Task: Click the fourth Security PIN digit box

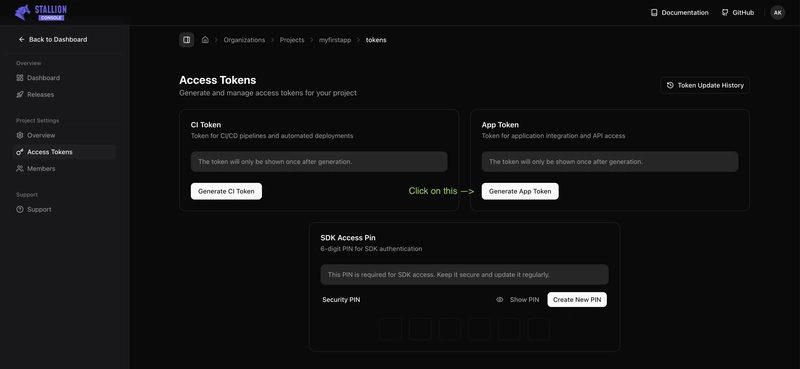Action: pyautogui.click(x=479, y=329)
